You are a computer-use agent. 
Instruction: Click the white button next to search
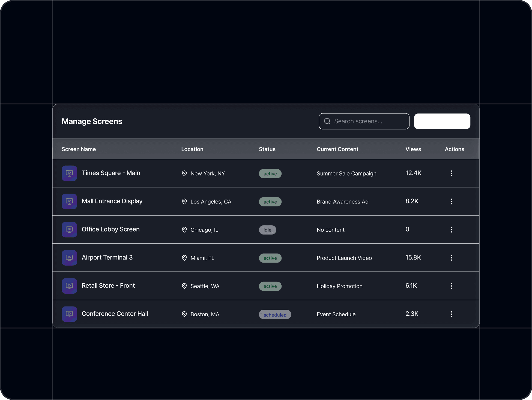442,121
